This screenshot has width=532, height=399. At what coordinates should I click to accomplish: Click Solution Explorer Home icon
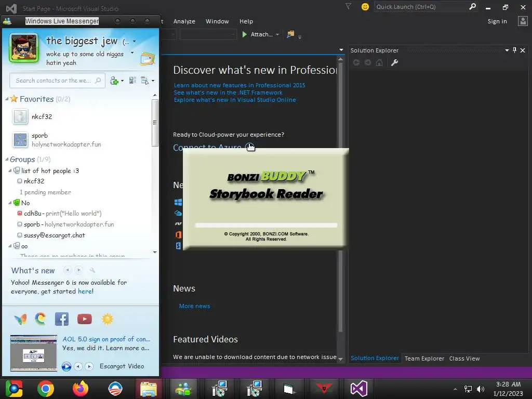click(x=379, y=62)
